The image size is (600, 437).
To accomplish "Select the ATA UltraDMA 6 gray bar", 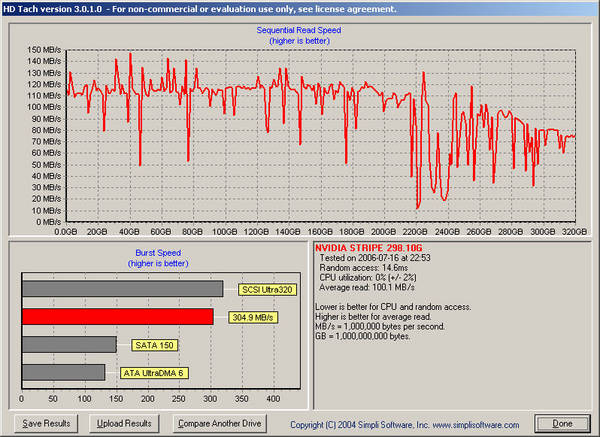I will click(x=64, y=373).
